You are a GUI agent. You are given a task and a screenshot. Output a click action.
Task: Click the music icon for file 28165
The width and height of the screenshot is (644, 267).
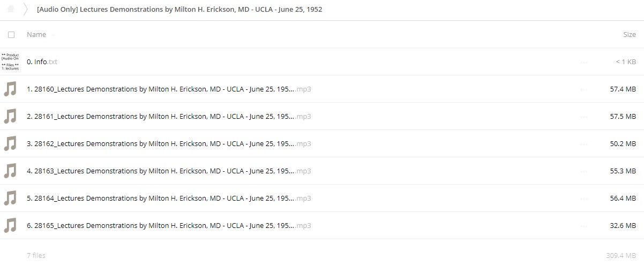pos(10,225)
